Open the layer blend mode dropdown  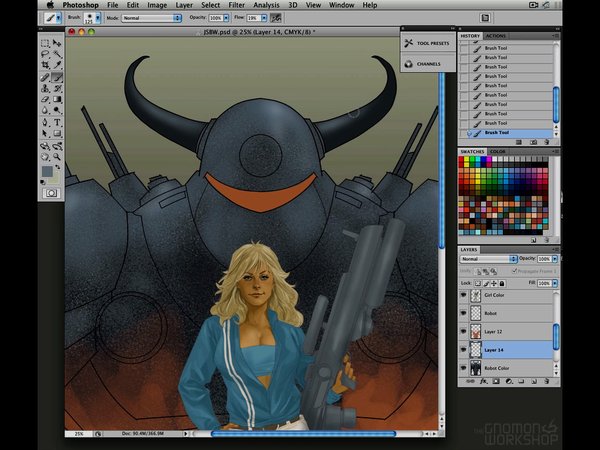pyautogui.click(x=489, y=259)
